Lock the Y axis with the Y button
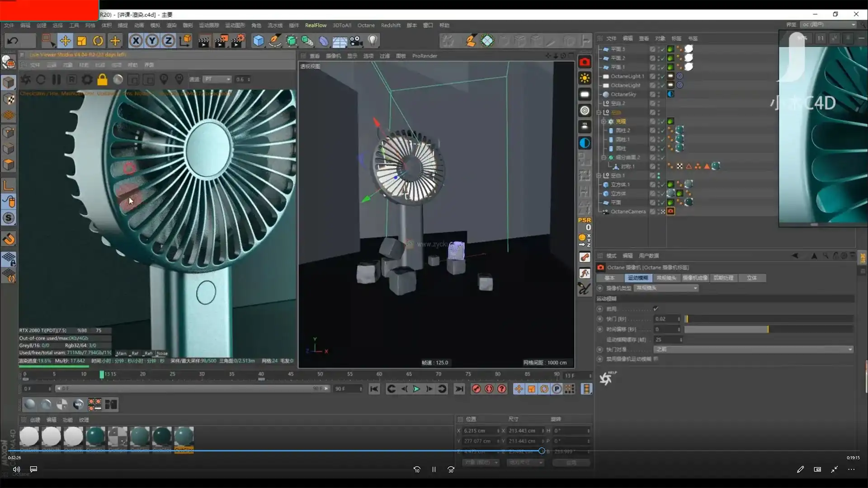The image size is (868, 488). click(x=152, y=41)
